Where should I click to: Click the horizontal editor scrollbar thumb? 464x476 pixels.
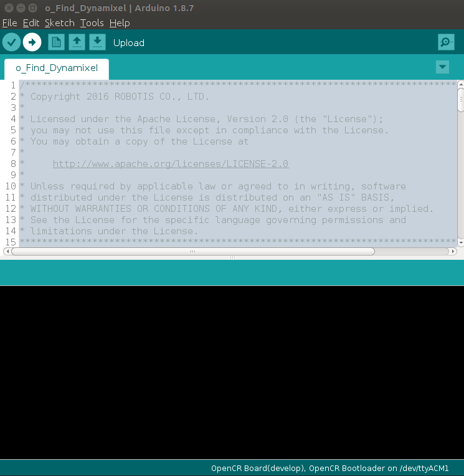tap(193, 252)
